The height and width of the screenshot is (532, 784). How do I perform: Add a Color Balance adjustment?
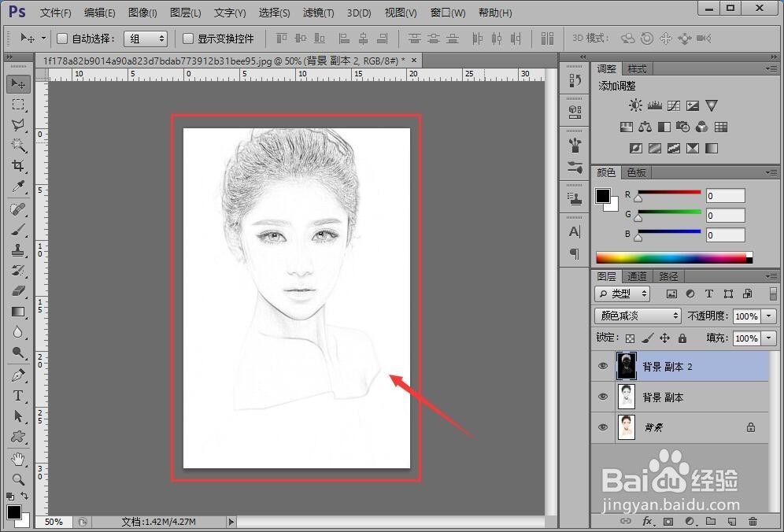(x=645, y=127)
